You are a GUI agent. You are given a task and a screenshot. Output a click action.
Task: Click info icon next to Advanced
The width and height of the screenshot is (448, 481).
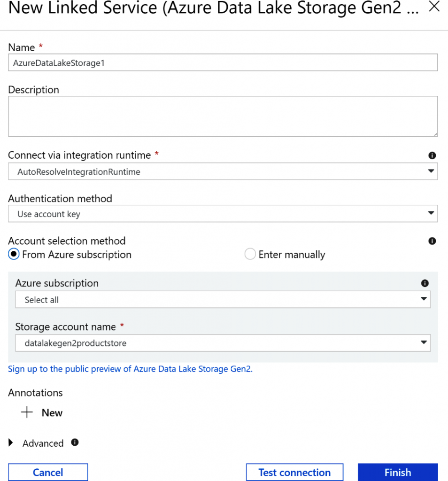click(75, 442)
